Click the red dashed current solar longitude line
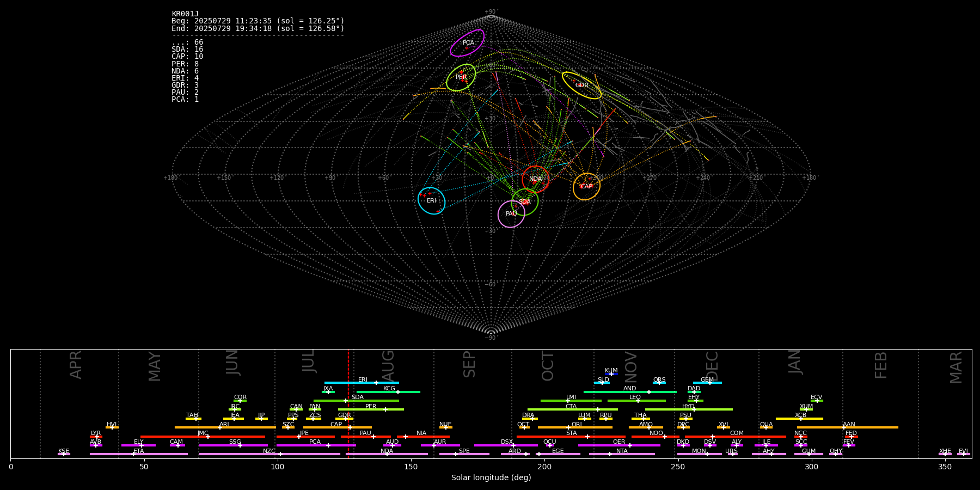Viewport: 980px width, 490px height. click(x=348, y=403)
